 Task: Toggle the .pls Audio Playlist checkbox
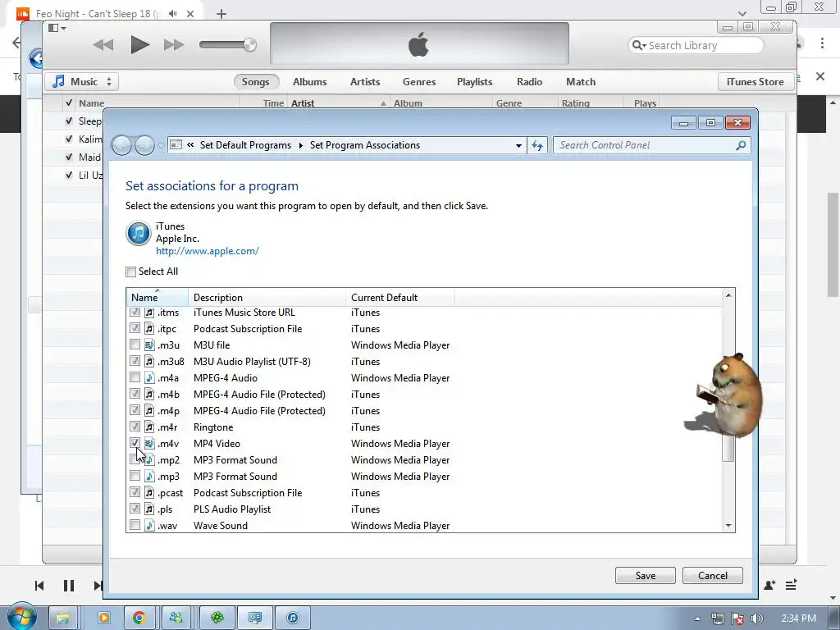click(135, 509)
